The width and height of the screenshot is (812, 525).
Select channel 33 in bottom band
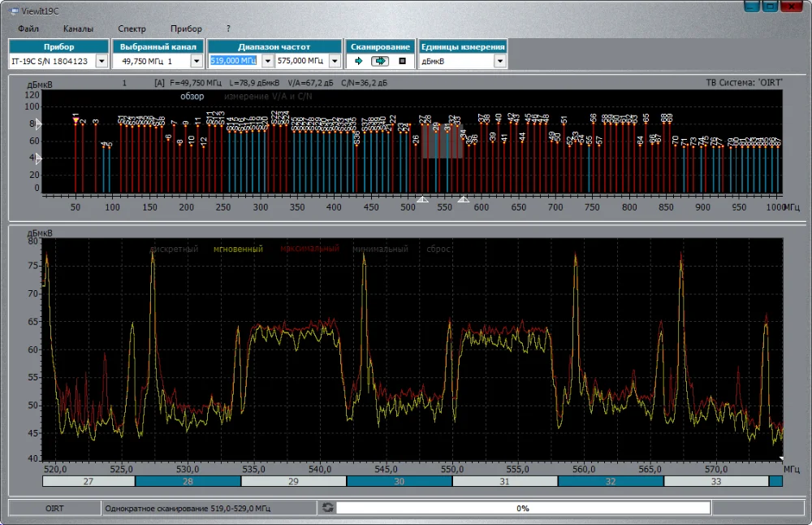716,481
